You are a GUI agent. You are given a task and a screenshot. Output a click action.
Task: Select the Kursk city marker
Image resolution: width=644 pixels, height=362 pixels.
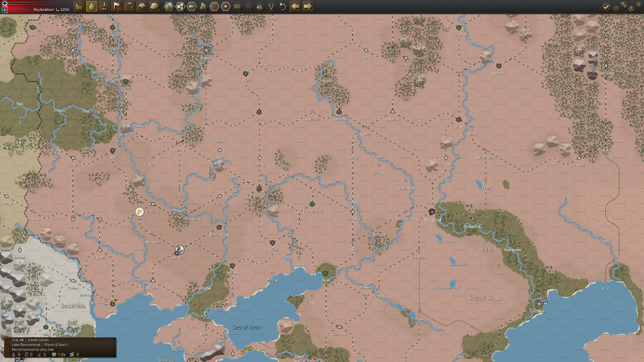point(259,112)
